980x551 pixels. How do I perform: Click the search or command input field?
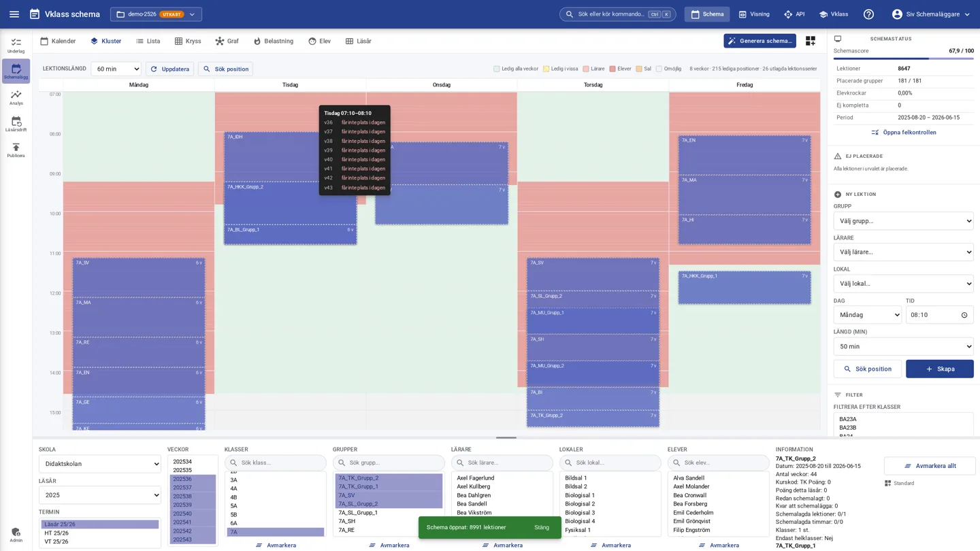(x=617, y=14)
